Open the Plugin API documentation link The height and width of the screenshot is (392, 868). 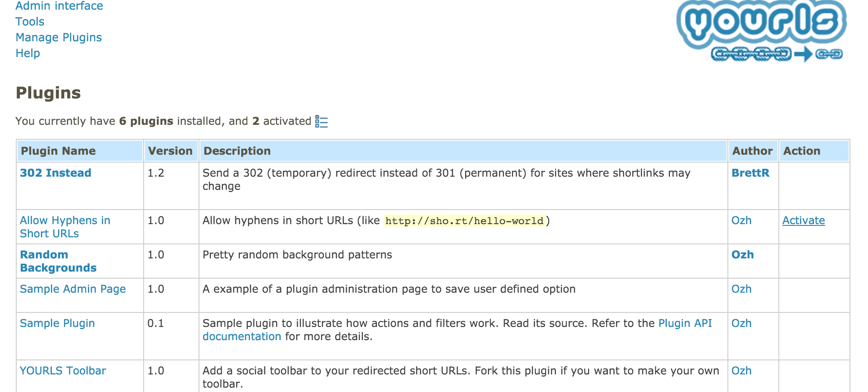pyautogui.click(x=685, y=323)
